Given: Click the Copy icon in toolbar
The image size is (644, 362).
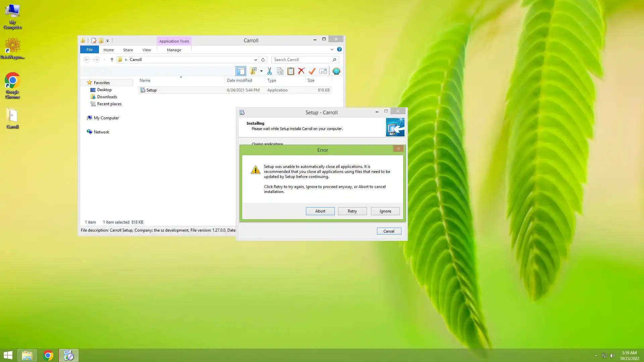Looking at the screenshot, I should click(280, 71).
